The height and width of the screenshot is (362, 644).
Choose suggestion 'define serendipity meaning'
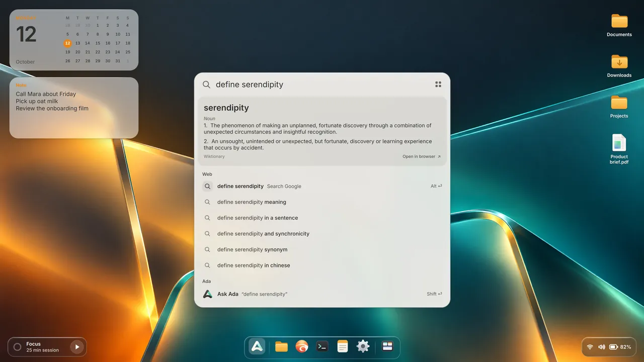(x=322, y=202)
